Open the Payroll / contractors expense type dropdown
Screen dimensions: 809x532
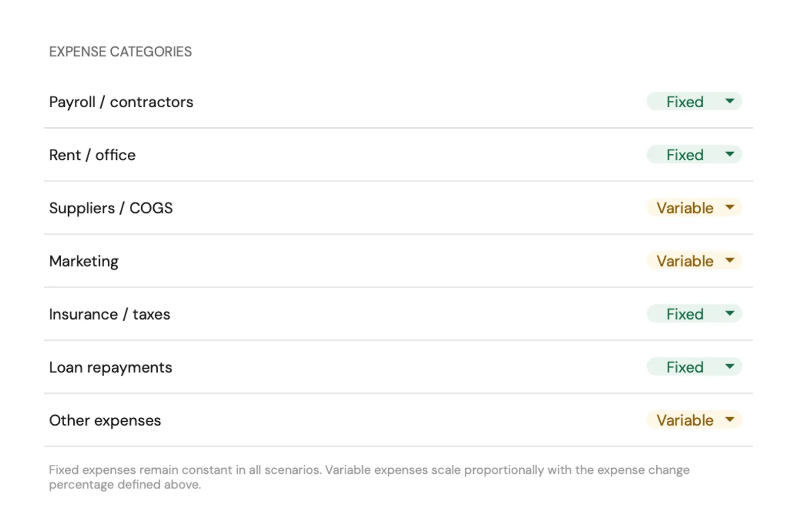pos(694,102)
